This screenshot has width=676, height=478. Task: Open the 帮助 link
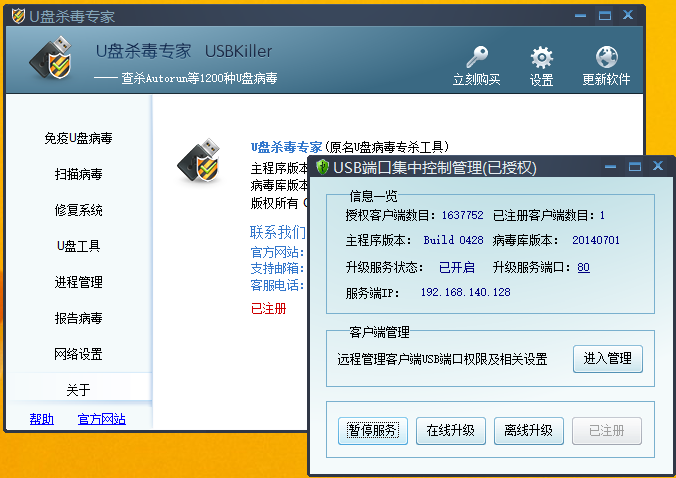click(42, 419)
